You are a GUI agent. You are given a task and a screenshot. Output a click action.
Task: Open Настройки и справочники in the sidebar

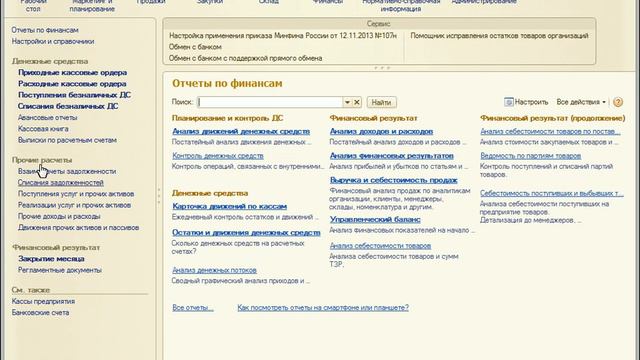coord(53,42)
